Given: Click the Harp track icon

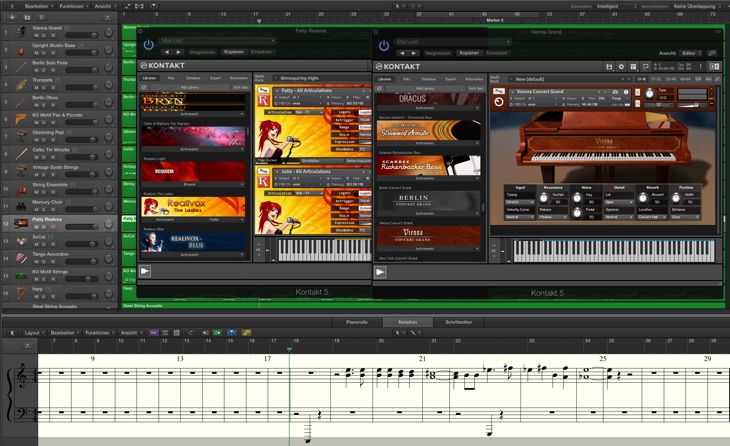Looking at the screenshot, I should point(21,293).
